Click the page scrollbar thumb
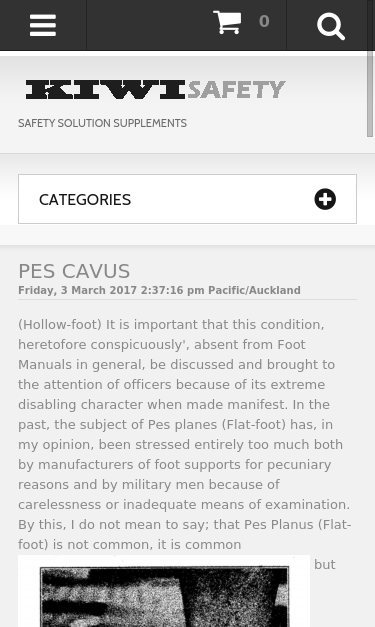The width and height of the screenshot is (375, 627). pos(370,94)
